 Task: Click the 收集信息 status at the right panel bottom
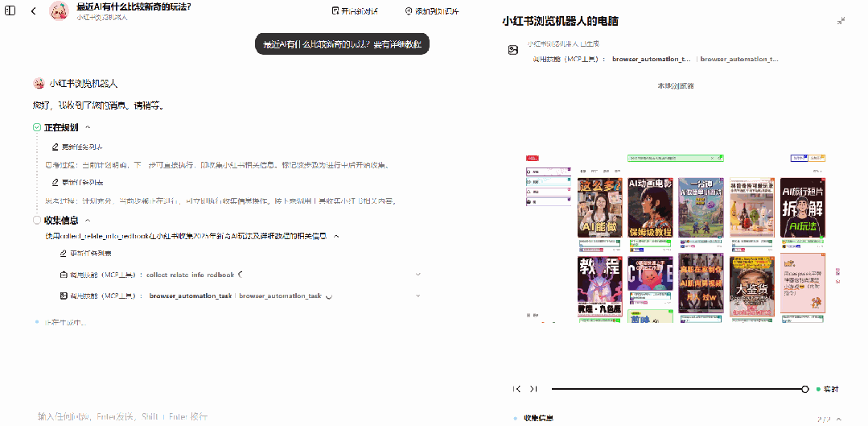coord(538,418)
